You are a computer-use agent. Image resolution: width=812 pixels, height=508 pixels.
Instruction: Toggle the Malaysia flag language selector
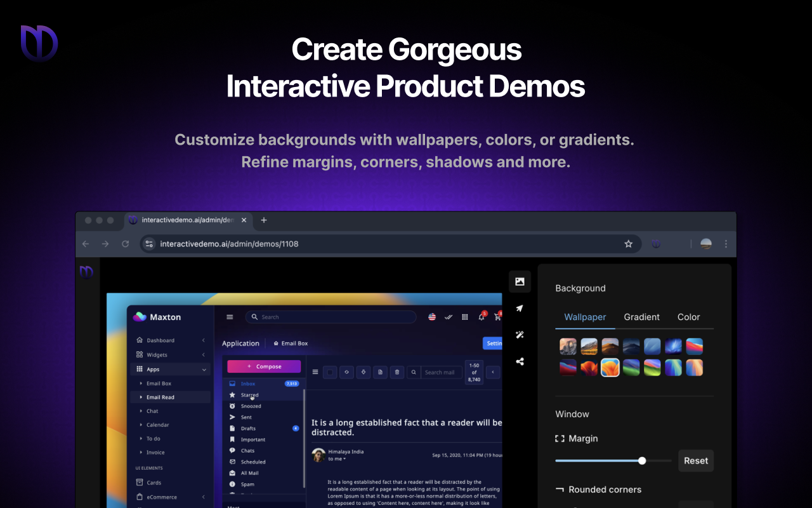(432, 316)
